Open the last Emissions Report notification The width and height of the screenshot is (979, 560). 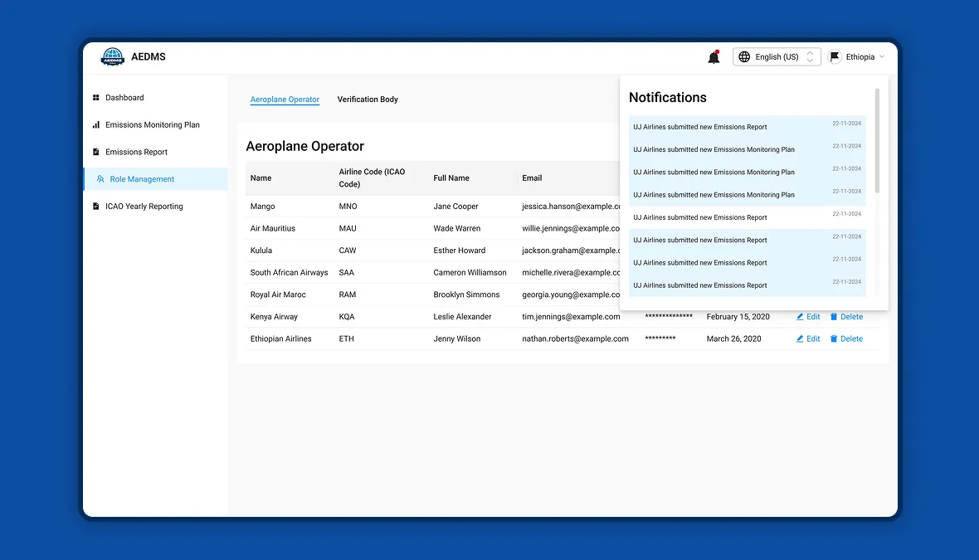point(748,285)
